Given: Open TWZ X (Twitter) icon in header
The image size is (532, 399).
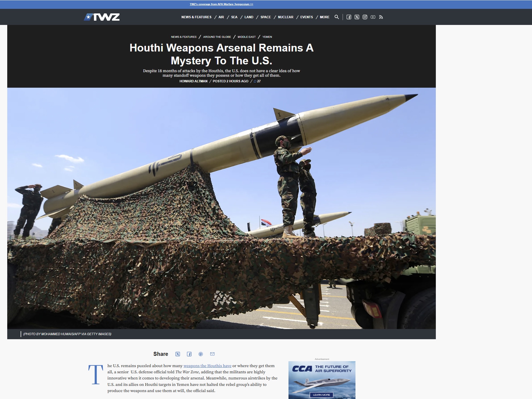Looking at the screenshot, I should pos(357,17).
